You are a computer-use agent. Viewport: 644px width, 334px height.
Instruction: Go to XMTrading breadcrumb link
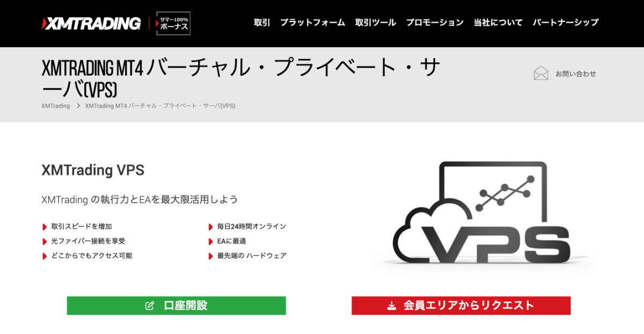pos(56,106)
